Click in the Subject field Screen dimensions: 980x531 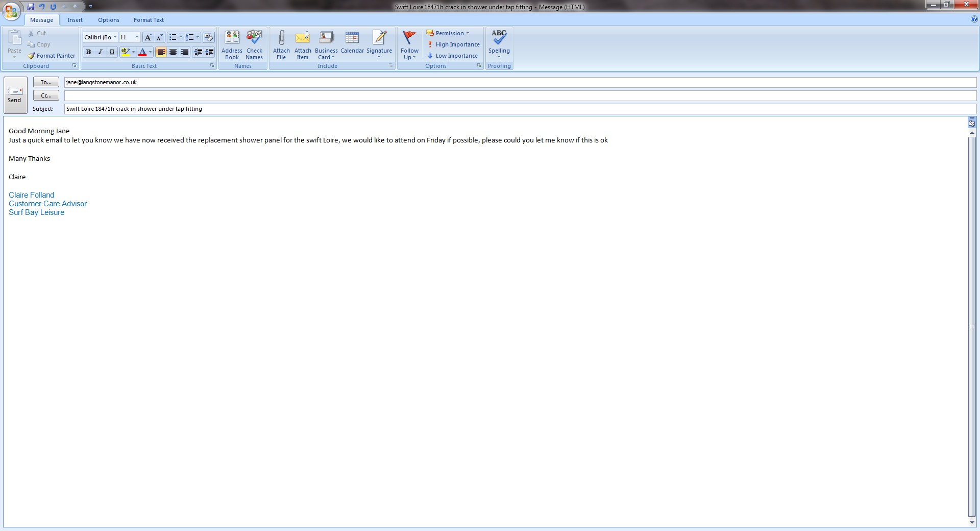[x=520, y=109]
